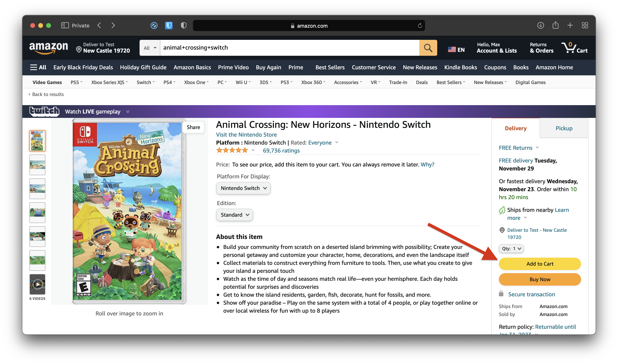Image resolution: width=618 pixels, height=364 pixels.
Task: Go forward with the browser forward arrow
Action: click(113, 25)
